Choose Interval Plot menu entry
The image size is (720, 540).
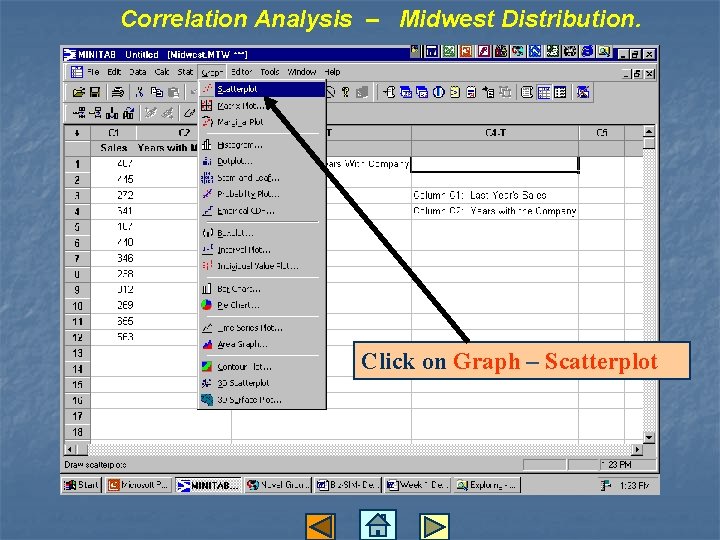[260, 250]
